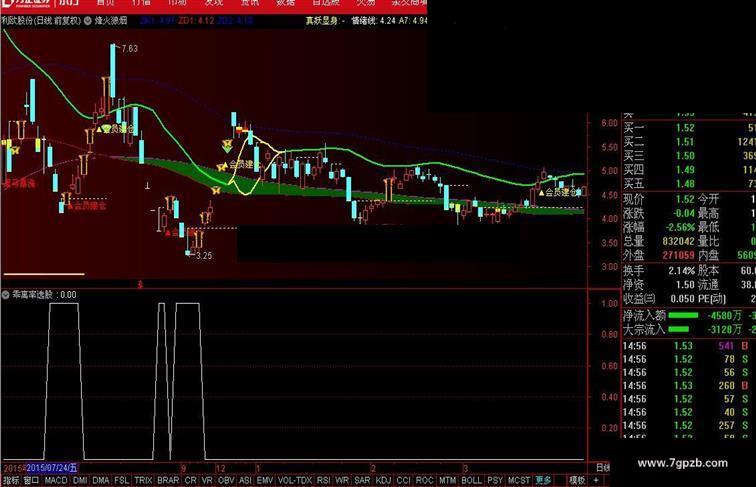Viewport: 756px width, 487px height.
Task: Select the BRAR indicator tab
Action: [168, 480]
